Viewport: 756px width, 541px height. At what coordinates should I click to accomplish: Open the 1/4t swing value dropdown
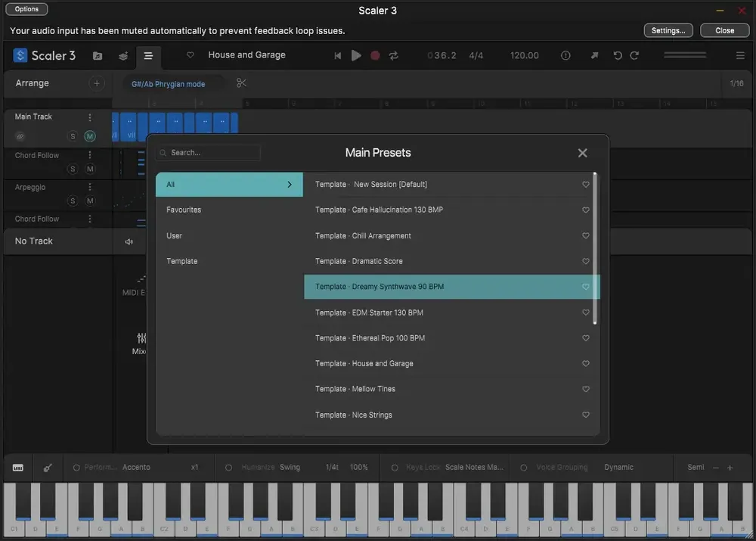(332, 467)
